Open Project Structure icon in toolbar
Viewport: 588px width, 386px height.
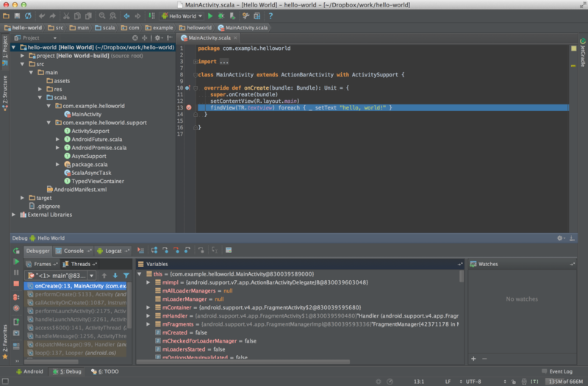tap(257, 15)
